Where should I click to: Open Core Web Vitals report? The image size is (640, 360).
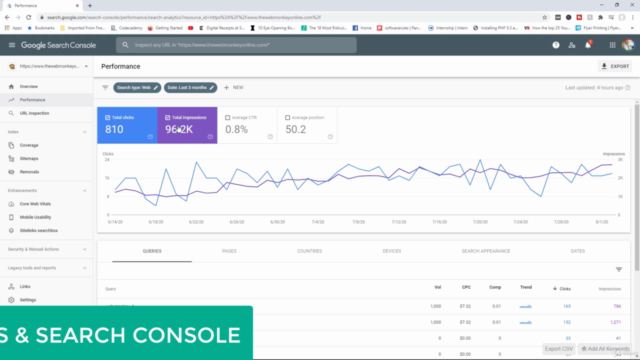pyautogui.click(x=35, y=204)
